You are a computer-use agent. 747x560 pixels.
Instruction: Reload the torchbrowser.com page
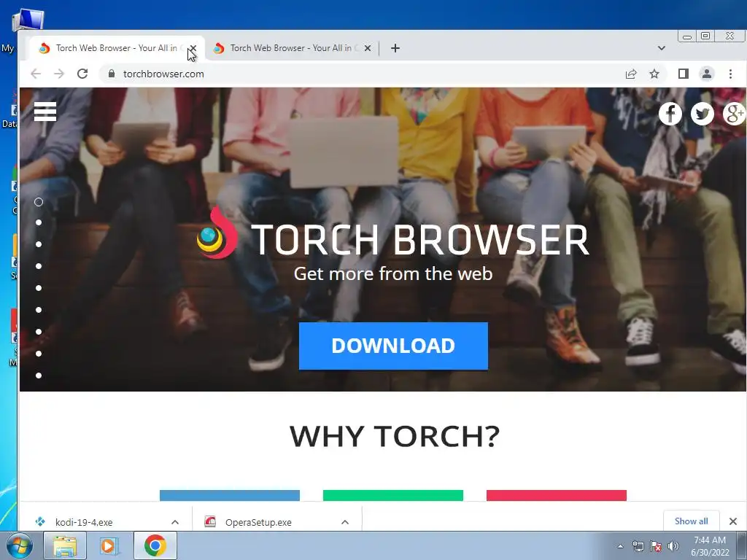[82, 74]
